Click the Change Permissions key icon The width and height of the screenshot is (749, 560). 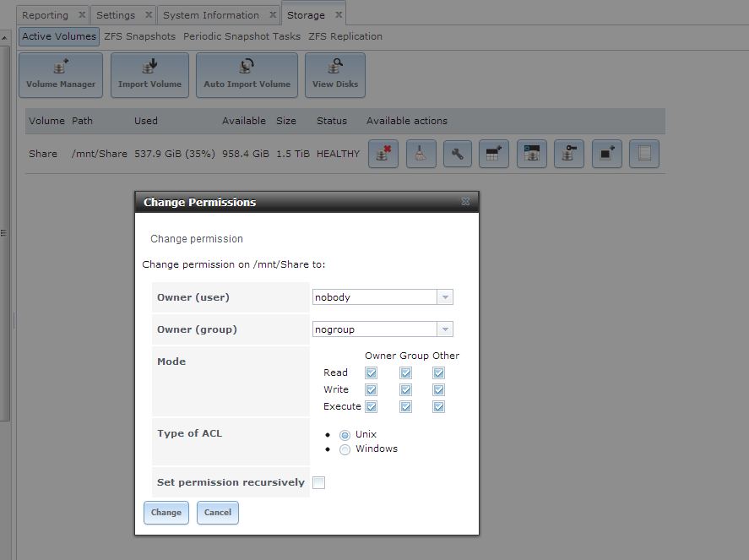(x=569, y=155)
